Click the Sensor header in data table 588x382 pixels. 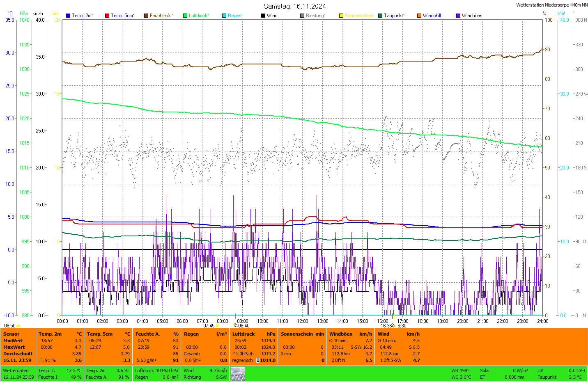(x=11, y=334)
